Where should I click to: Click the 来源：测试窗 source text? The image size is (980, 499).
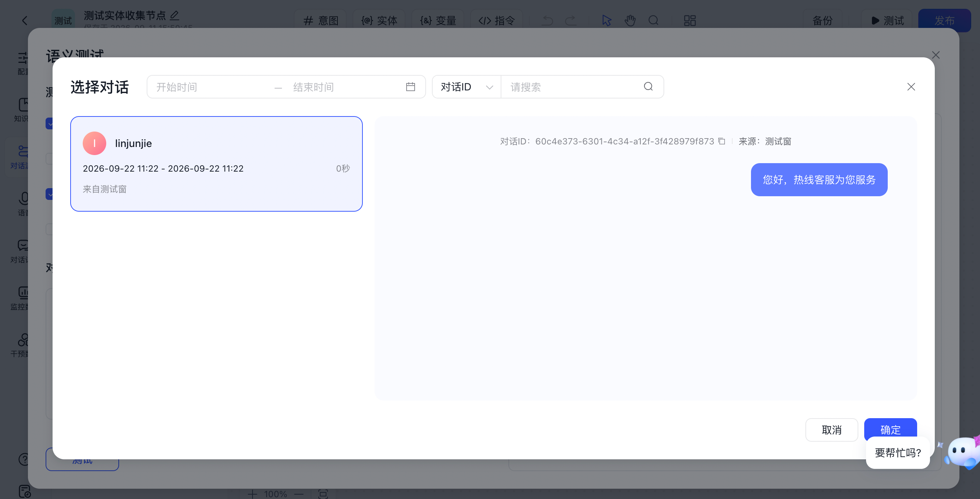coord(765,141)
